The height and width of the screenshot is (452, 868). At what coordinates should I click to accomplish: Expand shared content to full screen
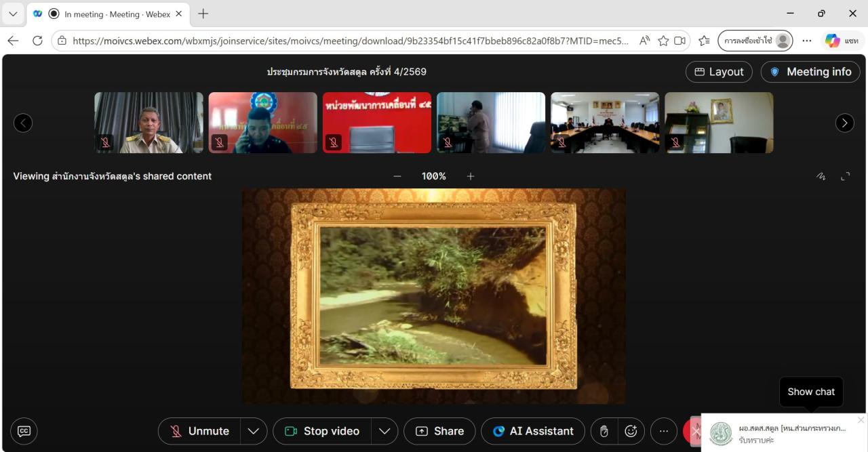pos(846,176)
